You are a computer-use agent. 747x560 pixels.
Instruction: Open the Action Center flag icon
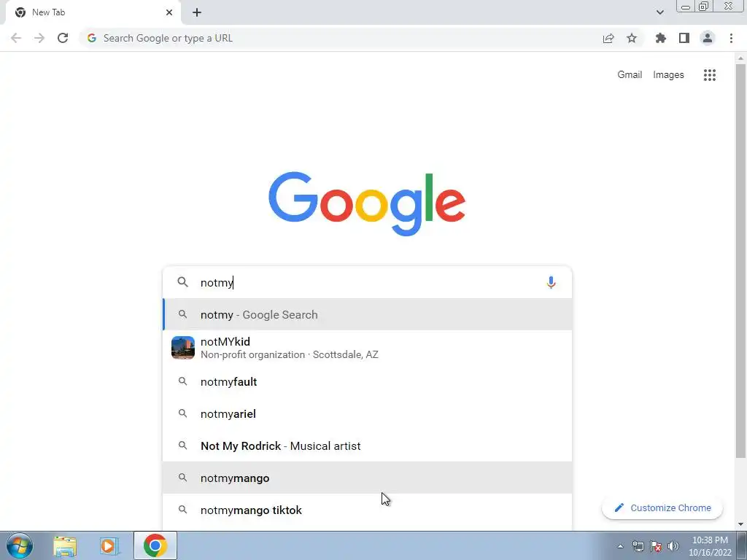[x=656, y=546]
